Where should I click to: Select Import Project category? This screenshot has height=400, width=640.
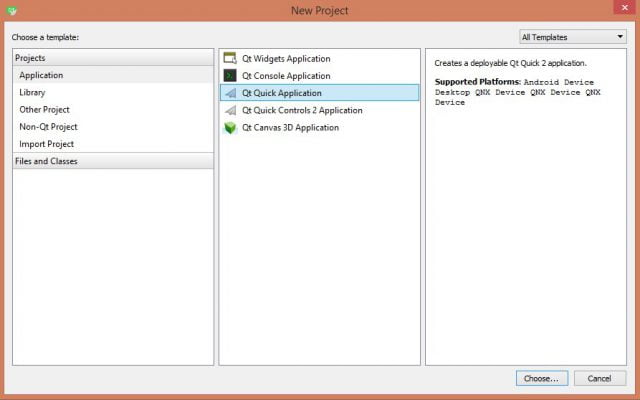click(x=47, y=144)
